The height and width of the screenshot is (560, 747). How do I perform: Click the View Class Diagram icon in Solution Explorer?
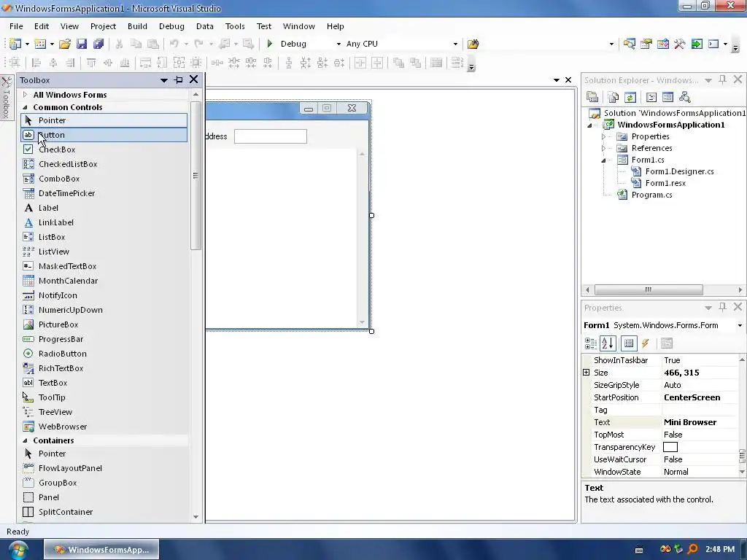(684, 98)
